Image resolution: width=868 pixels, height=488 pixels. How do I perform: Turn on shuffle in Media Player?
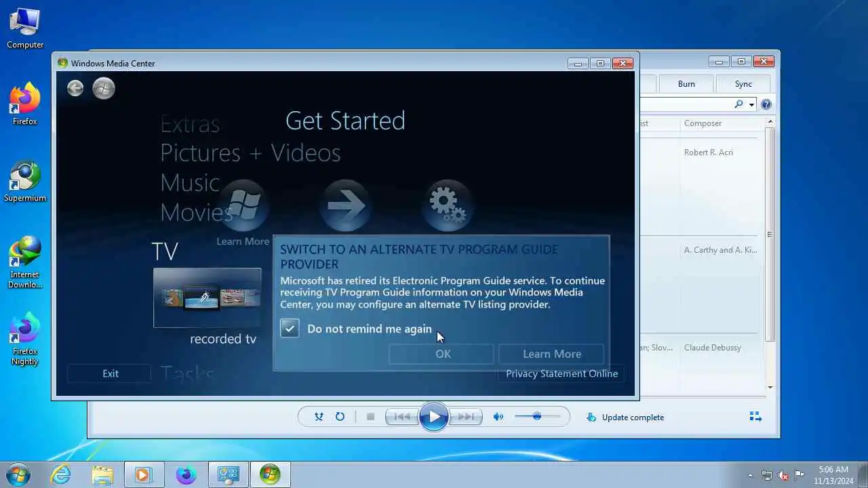coord(319,417)
